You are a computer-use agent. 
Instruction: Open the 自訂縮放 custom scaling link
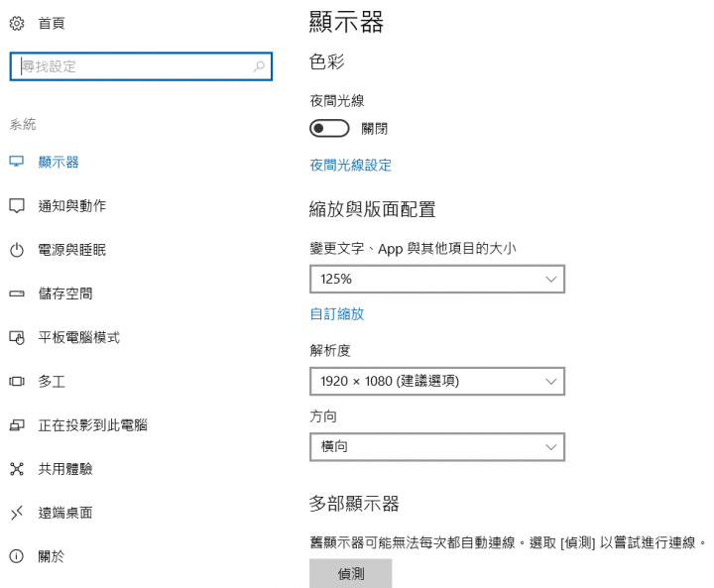point(337,313)
